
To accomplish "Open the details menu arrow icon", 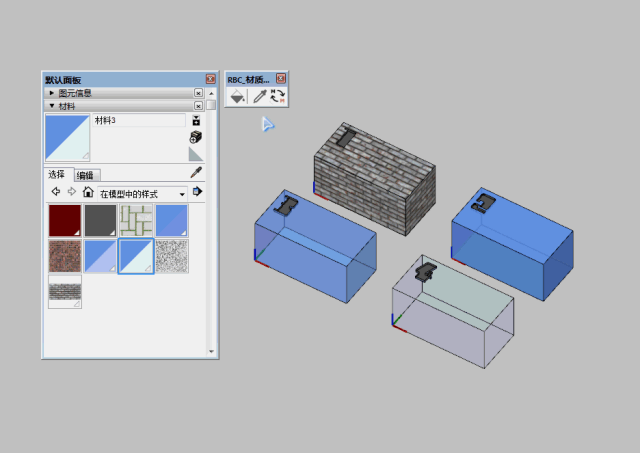I will point(197,192).
